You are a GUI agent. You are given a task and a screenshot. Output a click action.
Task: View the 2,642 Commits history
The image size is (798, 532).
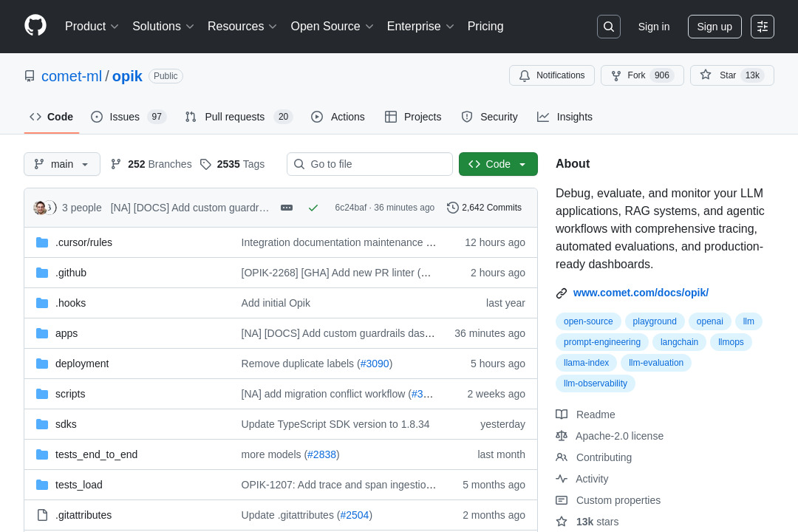[485, 208]
